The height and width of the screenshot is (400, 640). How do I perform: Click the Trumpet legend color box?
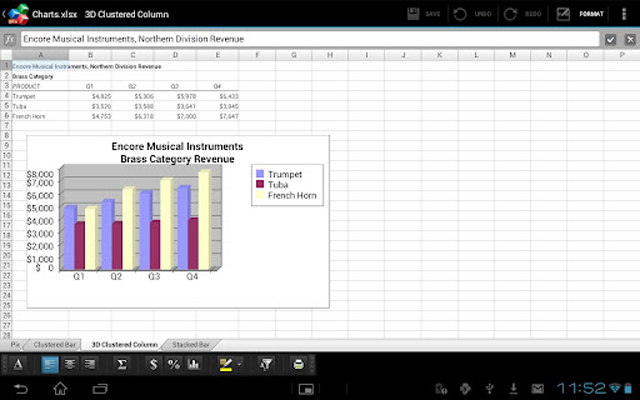coord(260,174)
